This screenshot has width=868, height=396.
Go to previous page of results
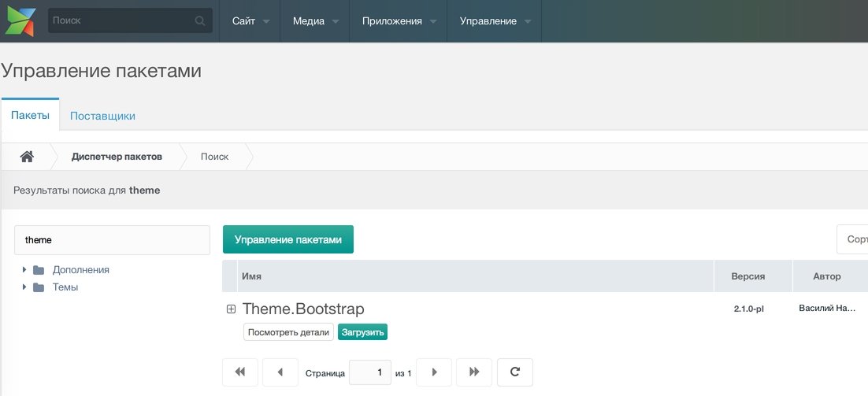point(280,372)
